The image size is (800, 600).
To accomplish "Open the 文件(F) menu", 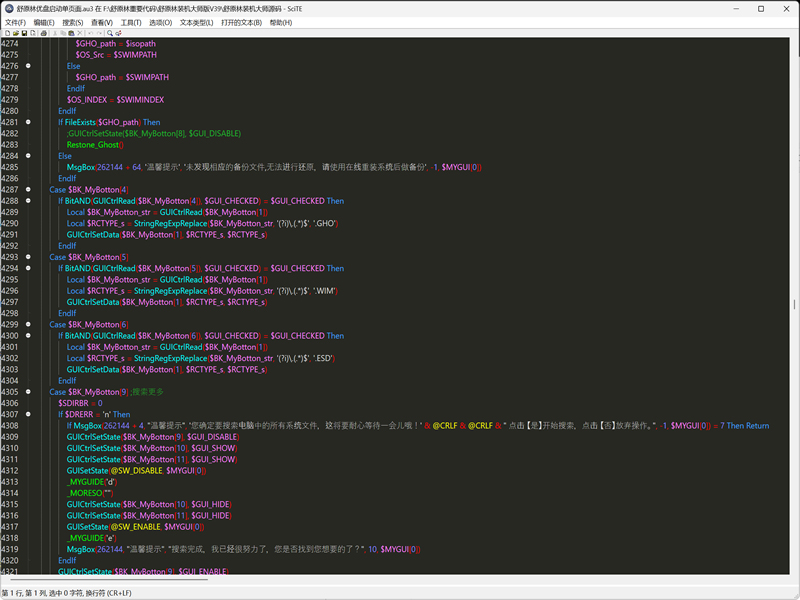I will coord(15,22).
